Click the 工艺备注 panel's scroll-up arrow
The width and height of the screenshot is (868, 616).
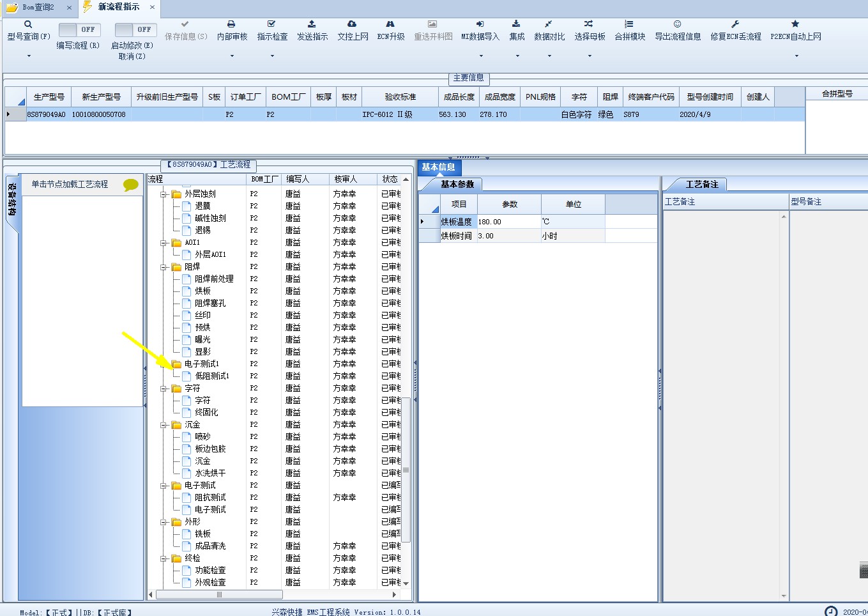[784, 217]
